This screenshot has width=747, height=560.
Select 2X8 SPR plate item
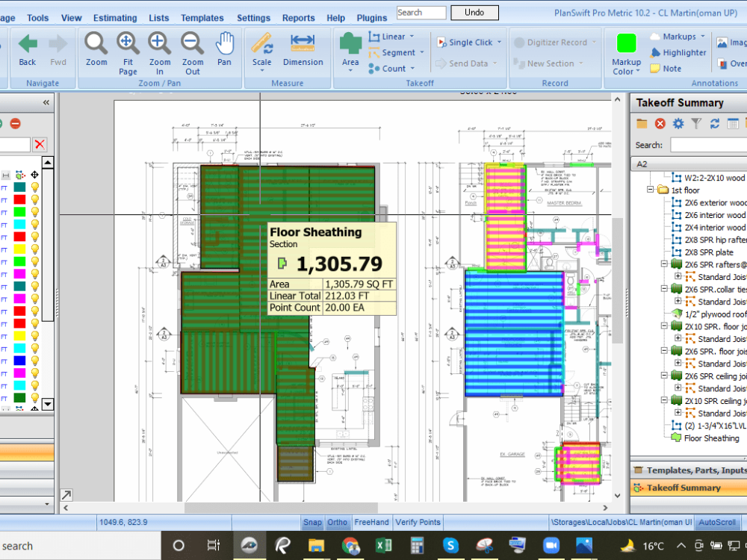point(709,252)
